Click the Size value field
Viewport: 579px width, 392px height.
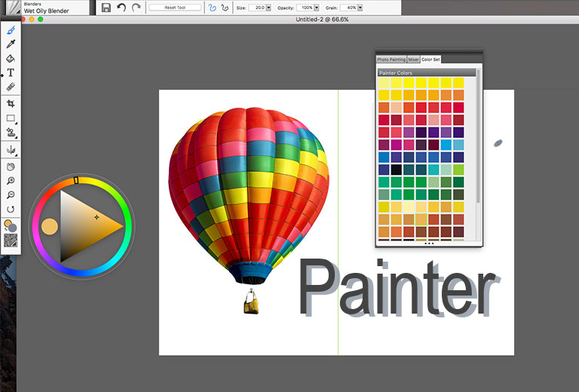tap(256, 8)
